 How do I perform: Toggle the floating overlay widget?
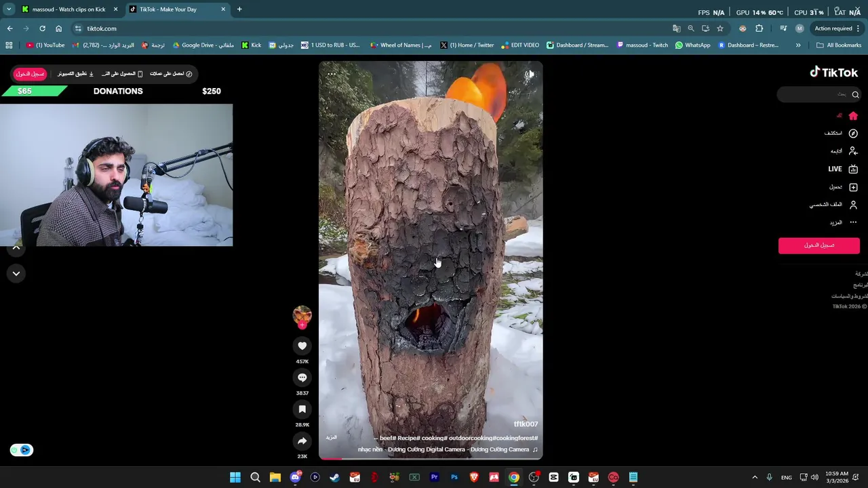click(x=22, y=450)
